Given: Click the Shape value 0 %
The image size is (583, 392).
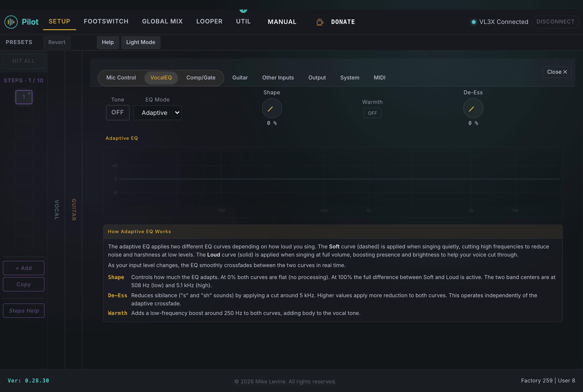Looking at the screenshot, I should [272, 123].
